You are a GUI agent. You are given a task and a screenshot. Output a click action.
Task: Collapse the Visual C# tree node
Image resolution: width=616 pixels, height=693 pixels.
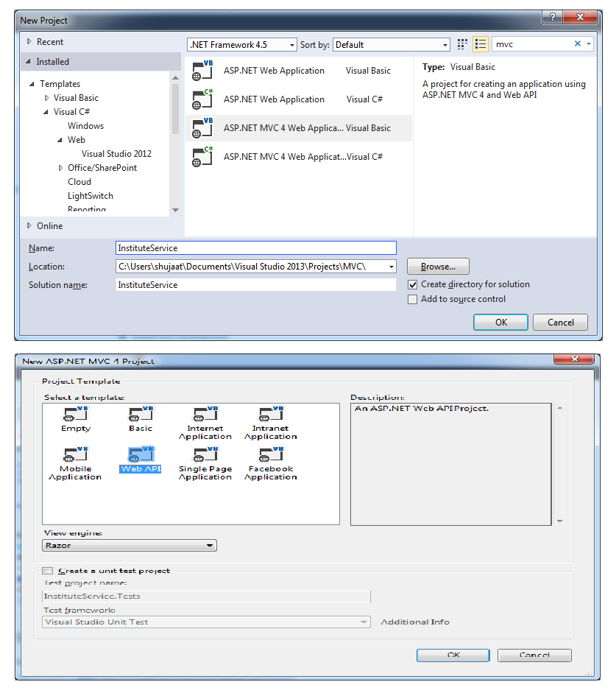[46, 112]
